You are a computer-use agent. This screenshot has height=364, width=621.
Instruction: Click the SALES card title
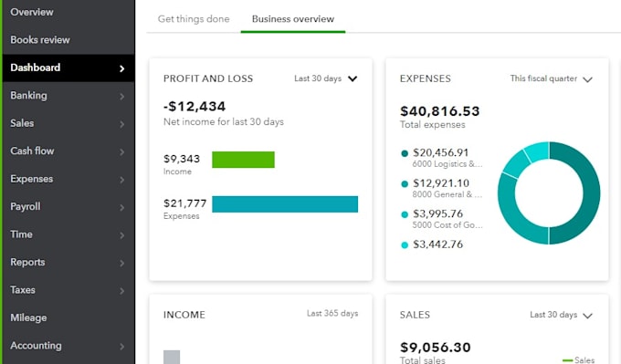point(415,315)
